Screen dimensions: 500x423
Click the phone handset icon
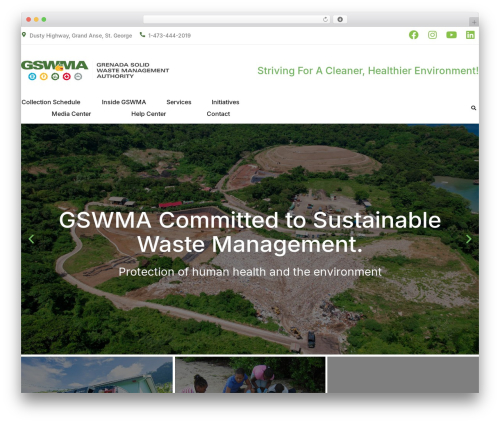click(x=142, y=35)
